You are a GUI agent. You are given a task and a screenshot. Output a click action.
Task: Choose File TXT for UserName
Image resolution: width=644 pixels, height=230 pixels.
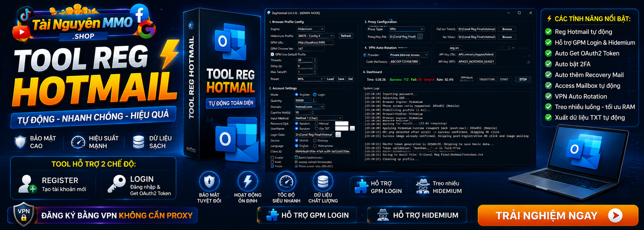click(x=316, y=129)
